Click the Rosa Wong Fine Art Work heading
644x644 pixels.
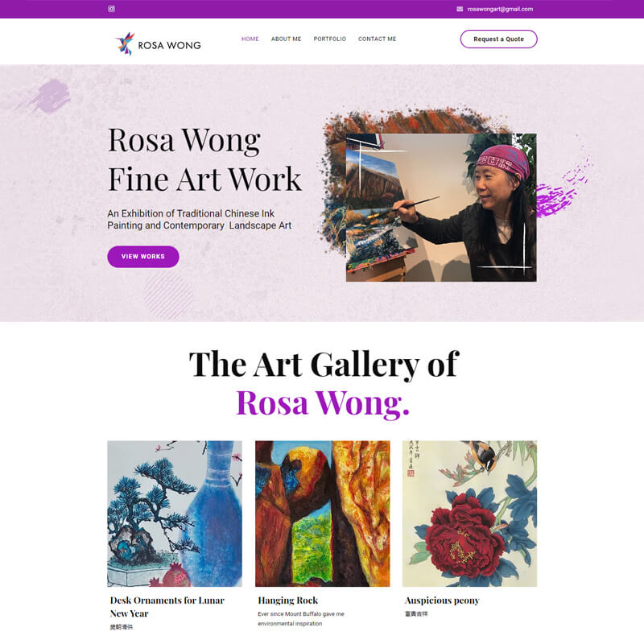[204, 159]
